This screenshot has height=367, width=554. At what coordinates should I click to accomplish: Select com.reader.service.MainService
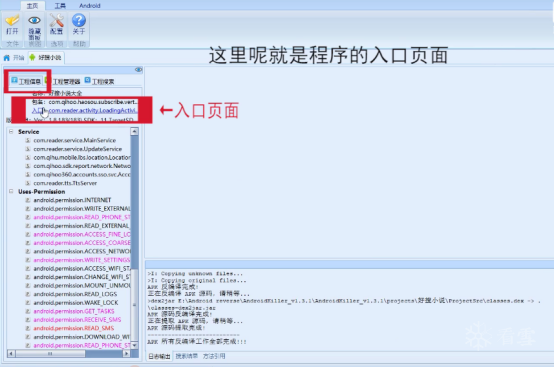point(75,140)
